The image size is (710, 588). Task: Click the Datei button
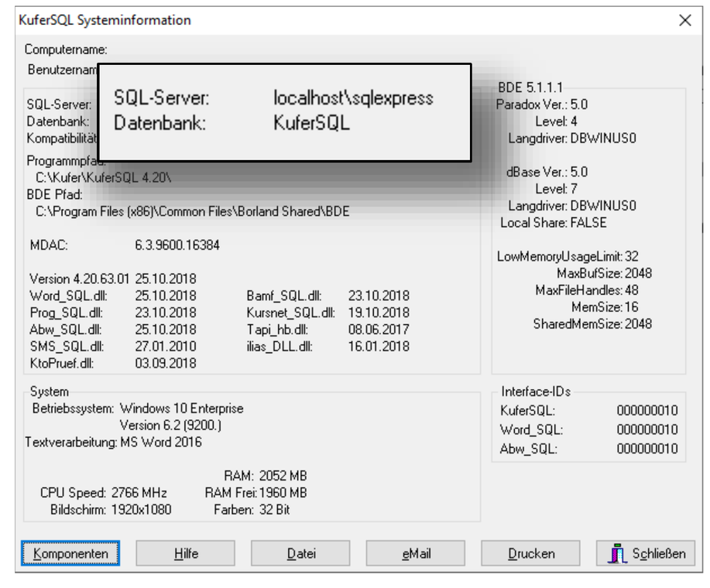click(300, 553)
